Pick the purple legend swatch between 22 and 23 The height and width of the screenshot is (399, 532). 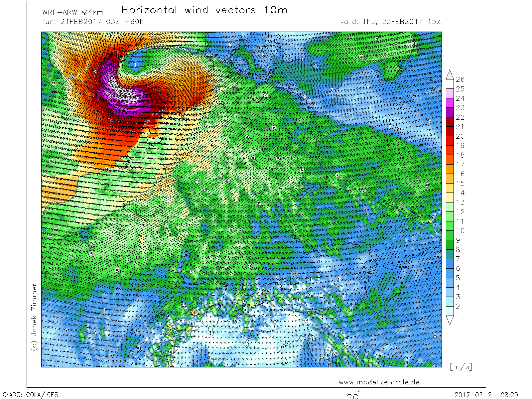click(450, 112)
